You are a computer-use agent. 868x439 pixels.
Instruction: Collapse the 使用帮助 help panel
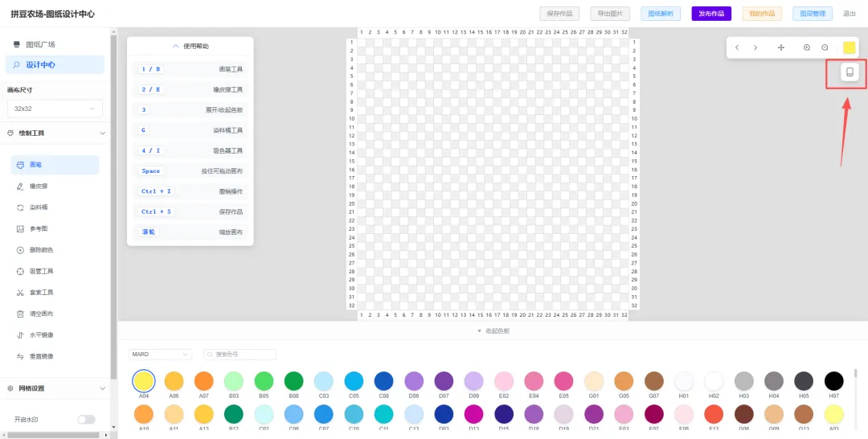coord(190,47)
